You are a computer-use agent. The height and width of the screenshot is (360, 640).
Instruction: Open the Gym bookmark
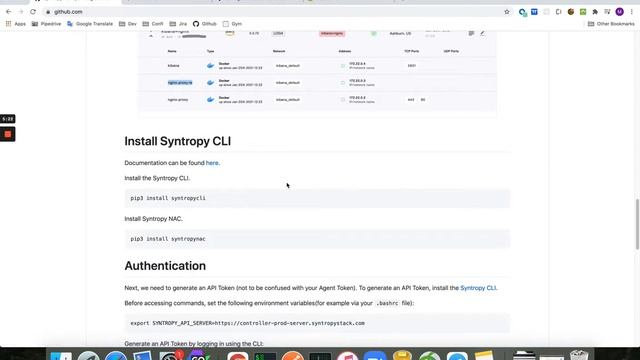[x=232, y=24]
